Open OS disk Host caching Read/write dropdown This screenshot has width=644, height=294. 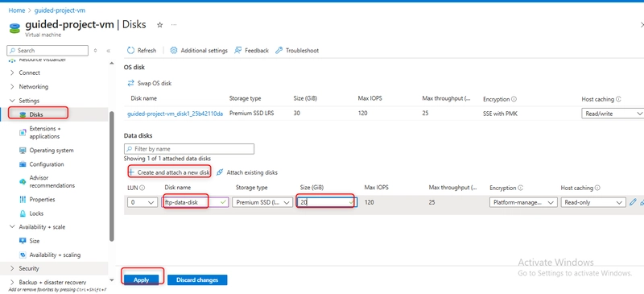click(x=613, y=114)
